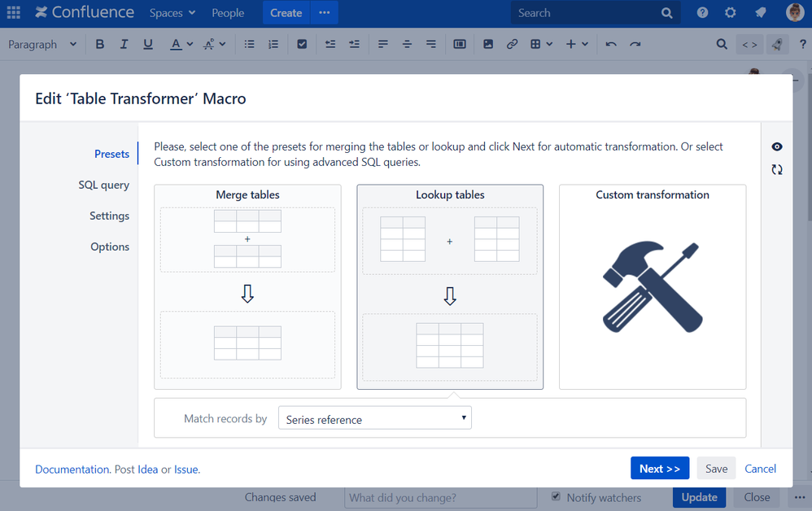Open editor help question mark
The image size is (812, 511).
(802, 44)
